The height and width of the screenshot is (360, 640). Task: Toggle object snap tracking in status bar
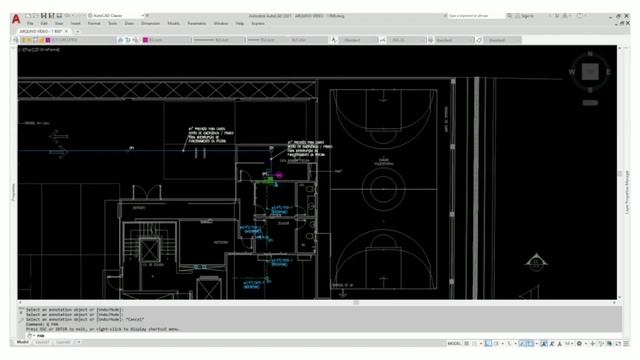coord(522,344)
